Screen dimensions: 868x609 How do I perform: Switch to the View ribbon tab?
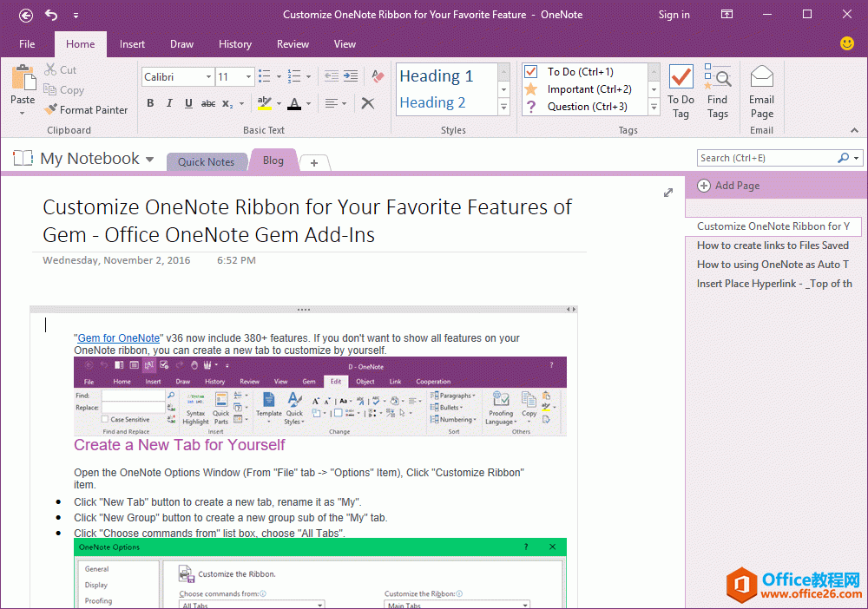pos(345,44)
